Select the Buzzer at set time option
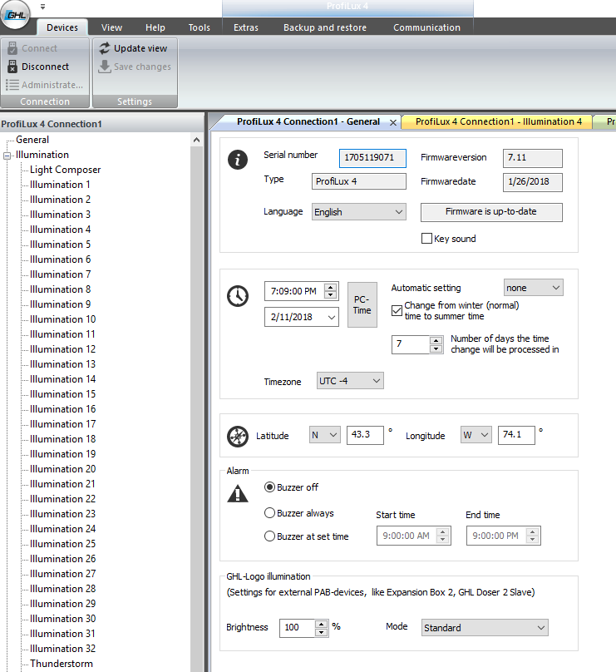Image resolution: width=616 pixels, height=672 pixels. (269, 536)
